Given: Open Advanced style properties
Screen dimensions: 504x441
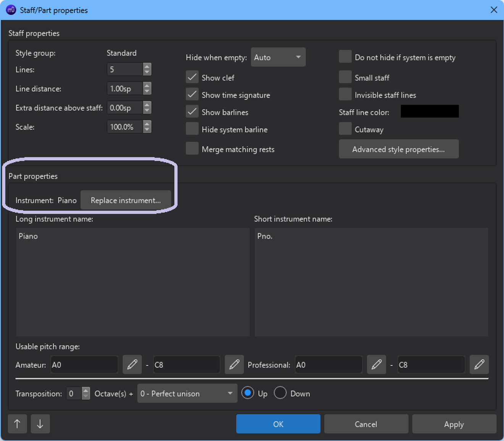Looking at the screenshot, I should 399,149.
